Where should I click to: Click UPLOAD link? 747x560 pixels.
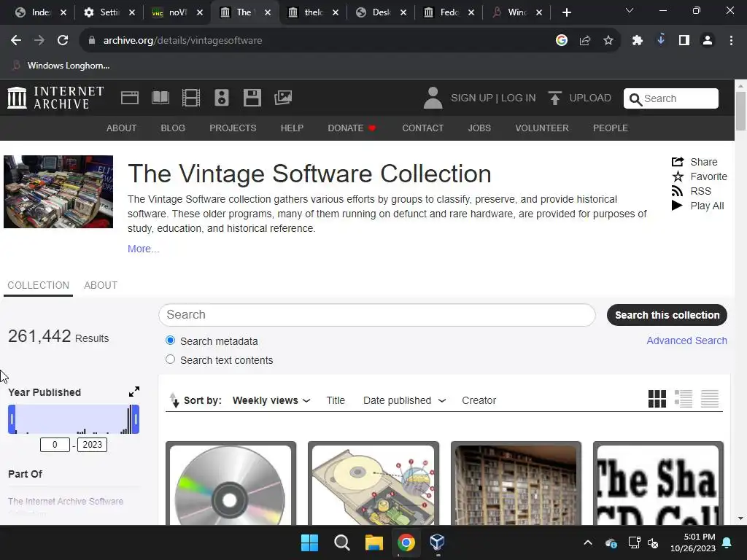click(589, 98)
